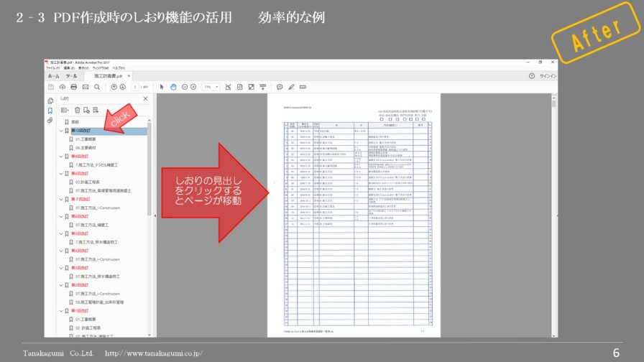
Task: Toggle the bookmarks panel icon in sidebar
Action: tap(50, 111)
